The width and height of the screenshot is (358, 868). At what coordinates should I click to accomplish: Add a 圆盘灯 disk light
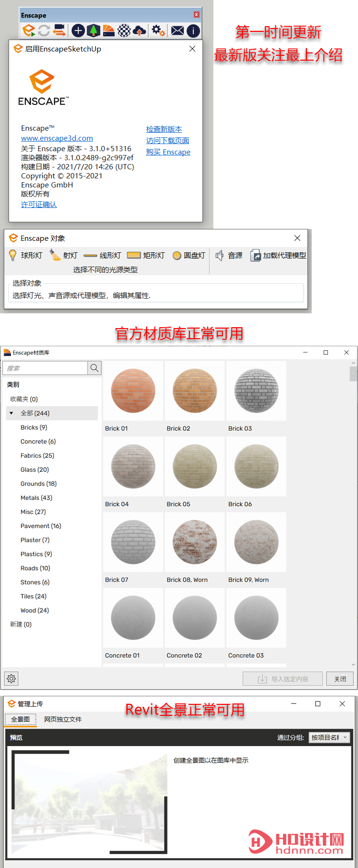[189, 255]
